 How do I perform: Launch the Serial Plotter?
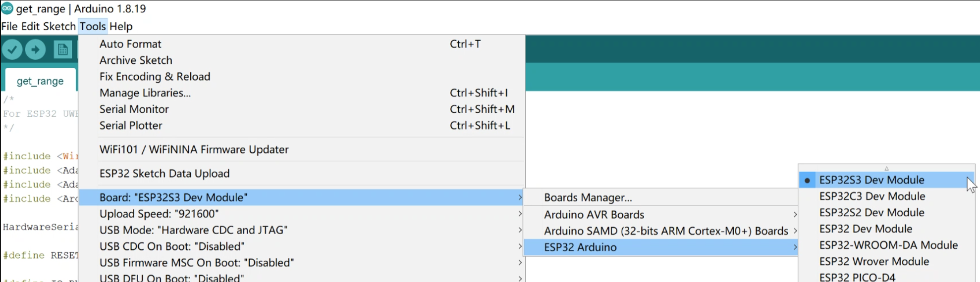(x=302, y=126)
